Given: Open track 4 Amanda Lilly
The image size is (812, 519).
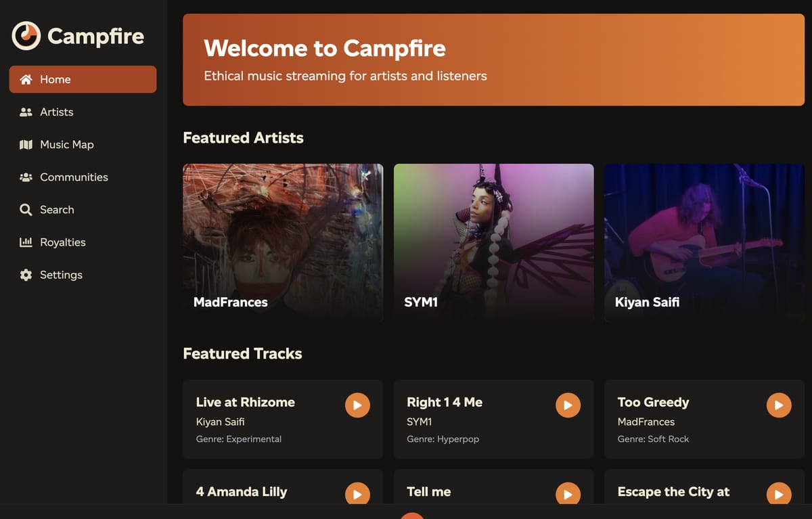Looking at the screenshot, I should click(x=357, y=494).
